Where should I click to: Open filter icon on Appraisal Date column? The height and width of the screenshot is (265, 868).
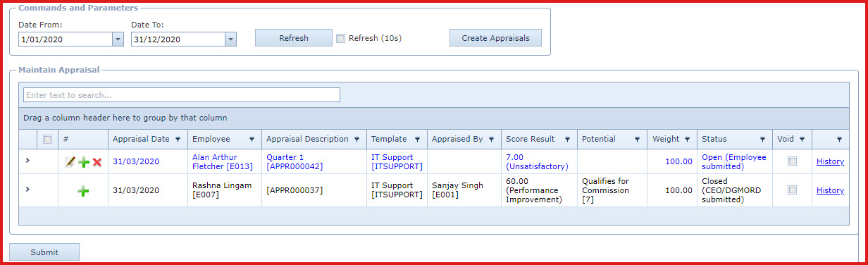[x=178, y=140]
